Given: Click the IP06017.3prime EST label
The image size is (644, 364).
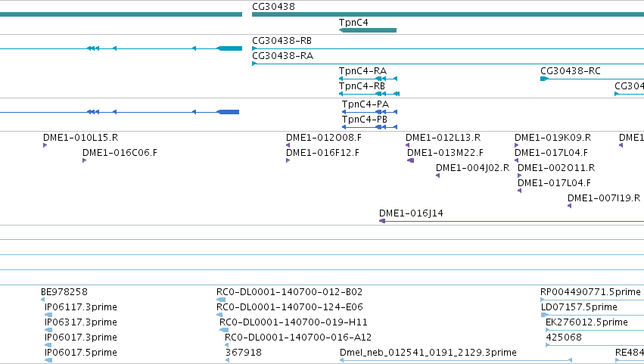Looking at the screenshot, I should point(80,338).
